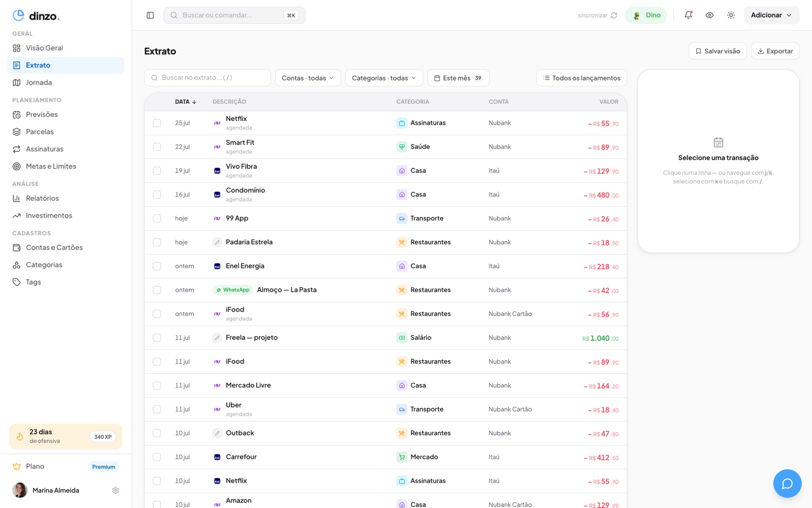Image resolution: width=812 pixels, height=508 pixels.
Task: Click the Itaú bank icon in Condomínio row
Action: pos(217,195)
